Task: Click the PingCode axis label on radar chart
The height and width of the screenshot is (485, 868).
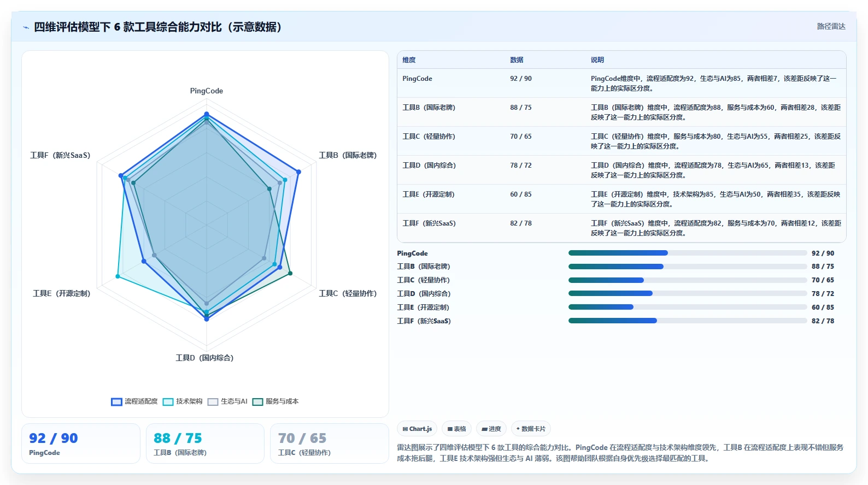Action: coord(207,91)
